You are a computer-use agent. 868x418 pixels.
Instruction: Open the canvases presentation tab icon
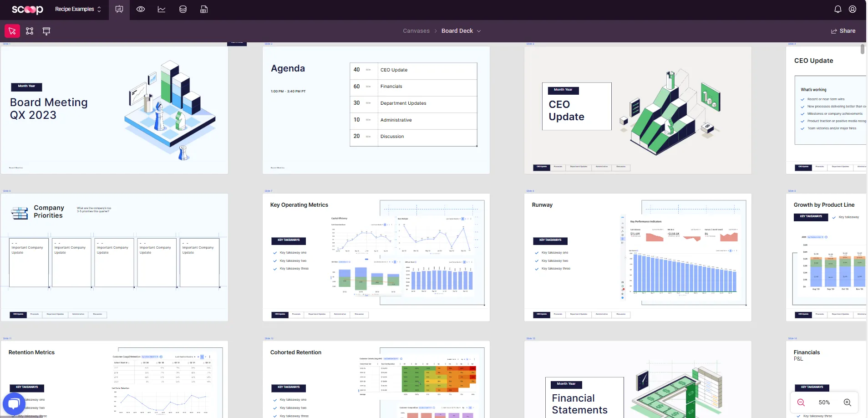(119, 10)
